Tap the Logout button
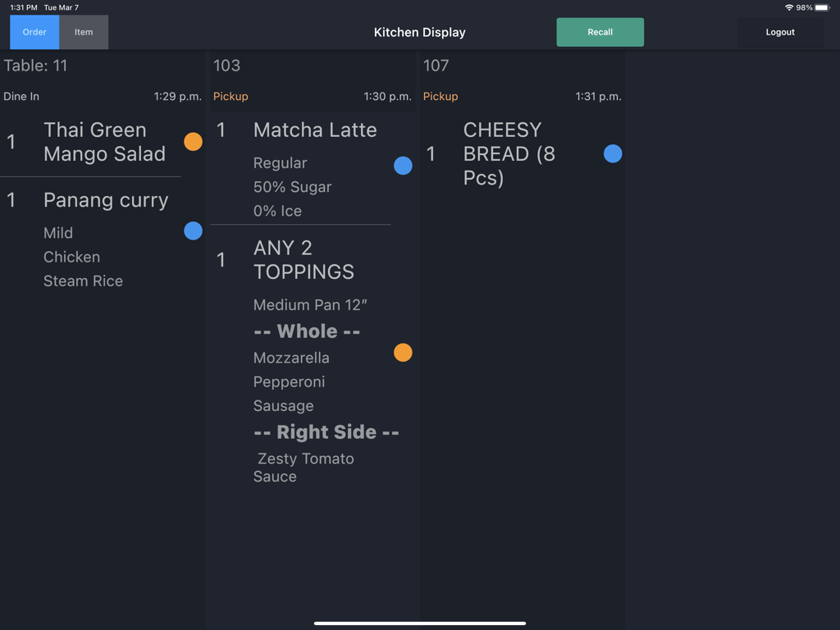The height and width of the screenshot is (630, 840). click(x=779, y=32)
